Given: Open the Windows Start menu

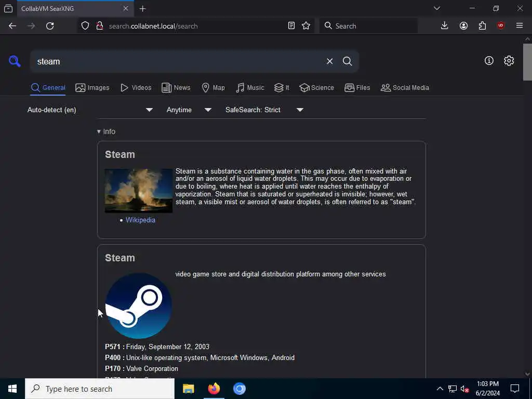Looking at the screenshot, I should pos(12,389).
